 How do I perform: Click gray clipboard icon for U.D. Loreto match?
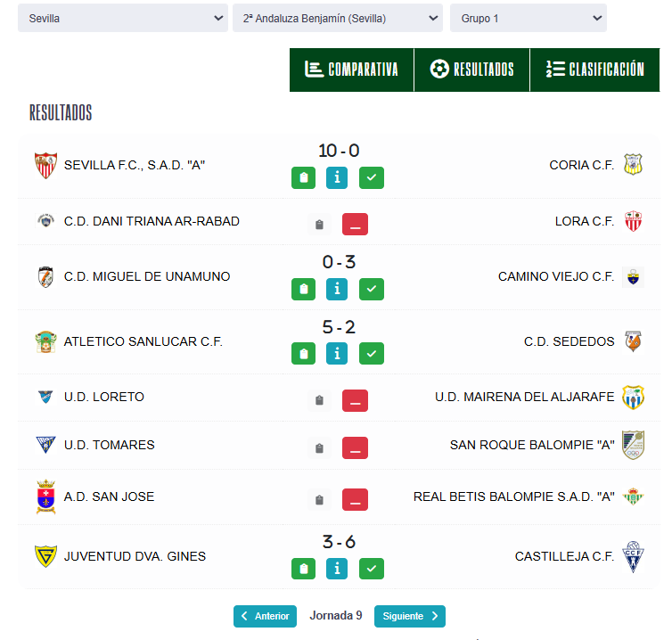point(319,400)
